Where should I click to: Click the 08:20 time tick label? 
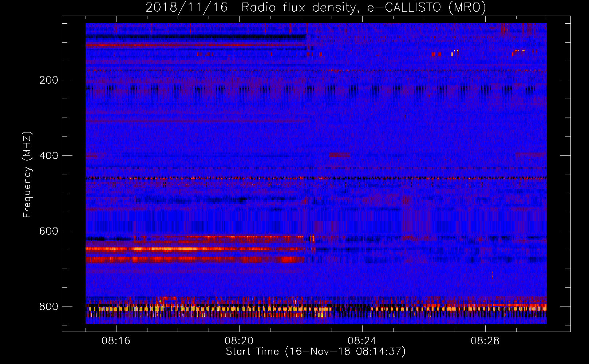[x=239, y=341]
